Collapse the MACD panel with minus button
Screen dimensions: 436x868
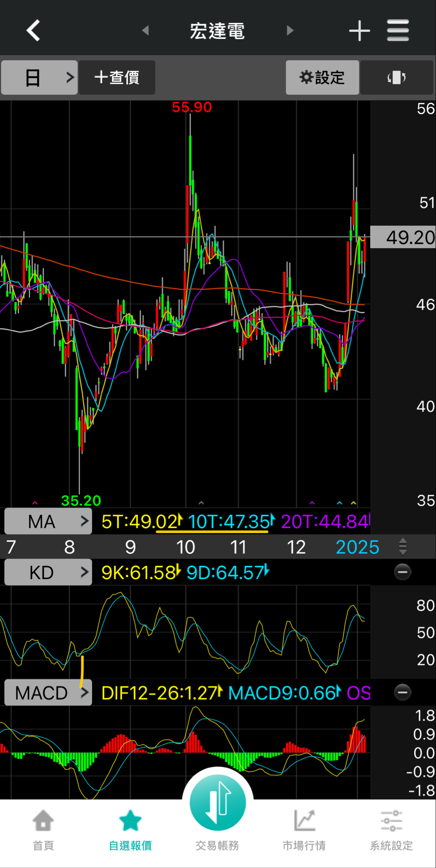point(403,692)
